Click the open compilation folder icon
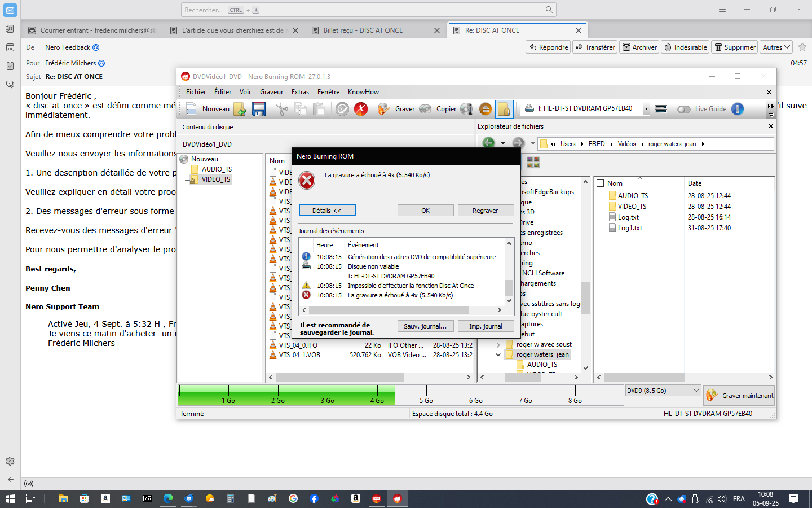 point(240,109)
